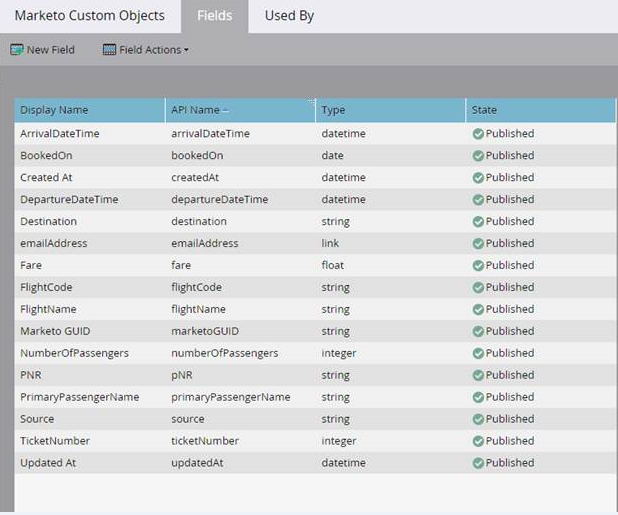Click Published check icon for PrimaryPassengerName
Screen dimensions: 618x515
click(x=478, y=397)
